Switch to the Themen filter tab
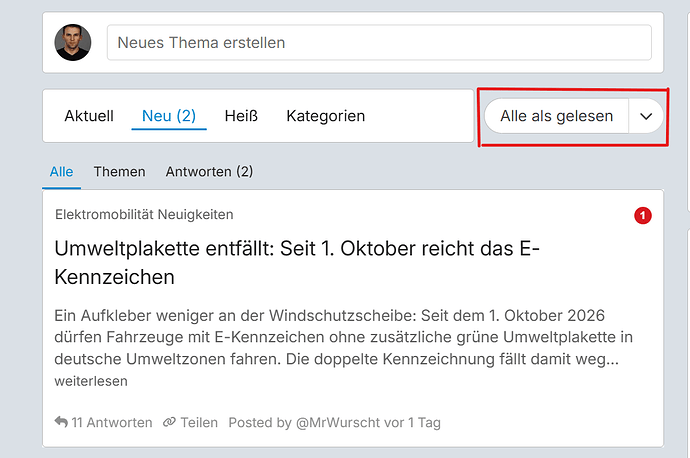The width and height of the screenshot is (690, 458). pyautogui.click(x=119, y=172)
